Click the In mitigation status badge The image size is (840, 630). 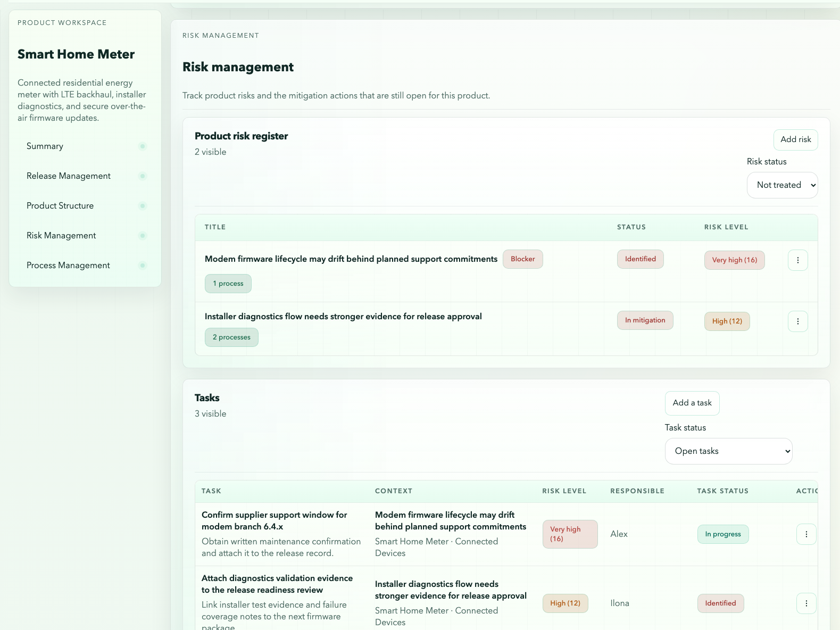[x=645, y=320]
